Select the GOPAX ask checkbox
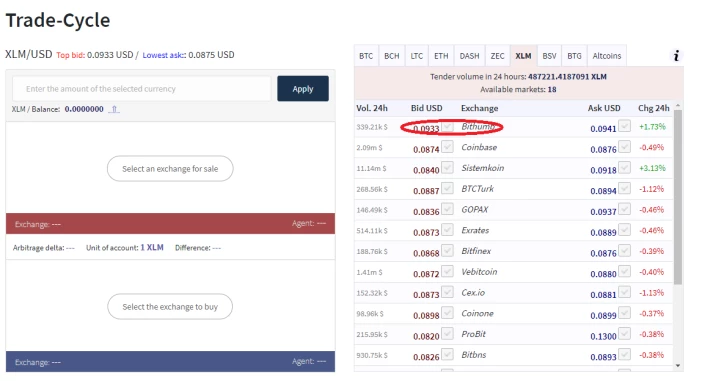 tap(624, 209)
